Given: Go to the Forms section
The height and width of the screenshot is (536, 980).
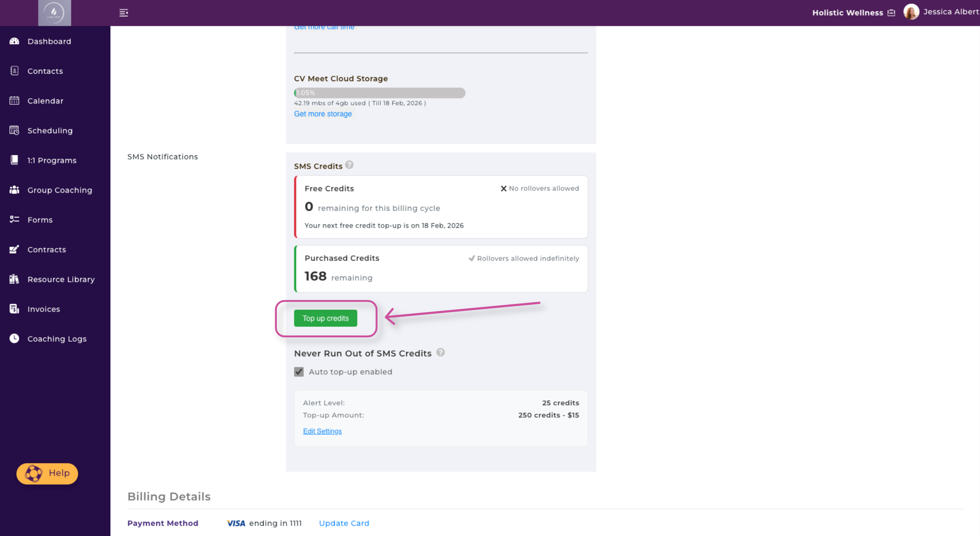Looking at the screenshot, I should click(40, 219).
